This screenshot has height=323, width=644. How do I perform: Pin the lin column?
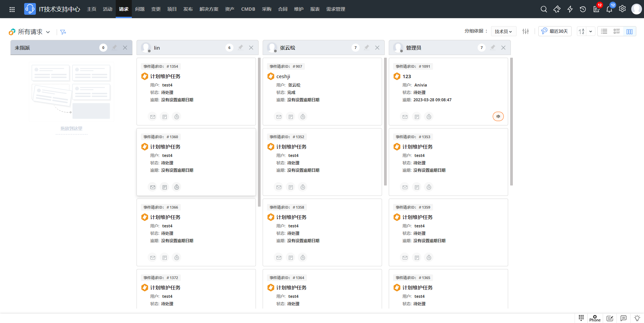click(x=240, y=48)
